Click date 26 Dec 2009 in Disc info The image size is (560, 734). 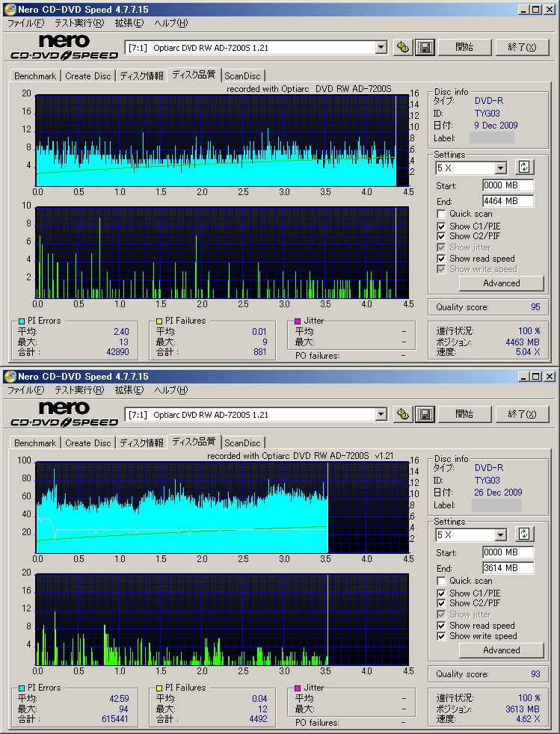tap(498, 493)
